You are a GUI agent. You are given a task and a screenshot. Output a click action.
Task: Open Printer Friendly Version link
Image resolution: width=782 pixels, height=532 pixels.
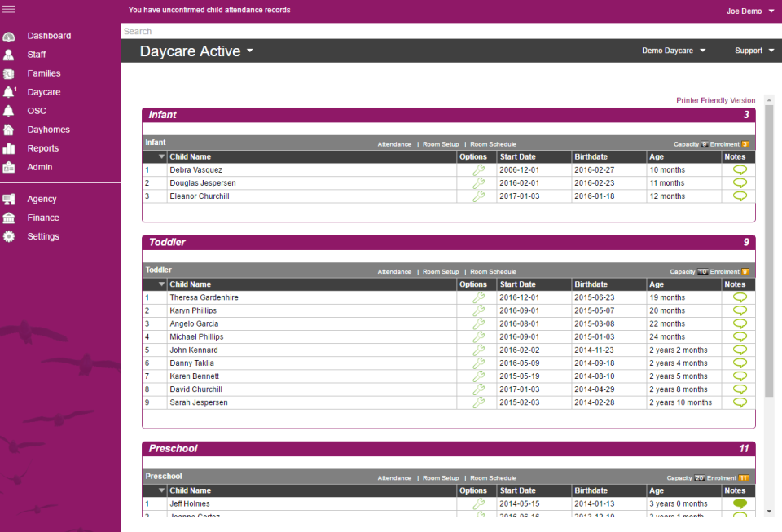click(x=716, y=100)
